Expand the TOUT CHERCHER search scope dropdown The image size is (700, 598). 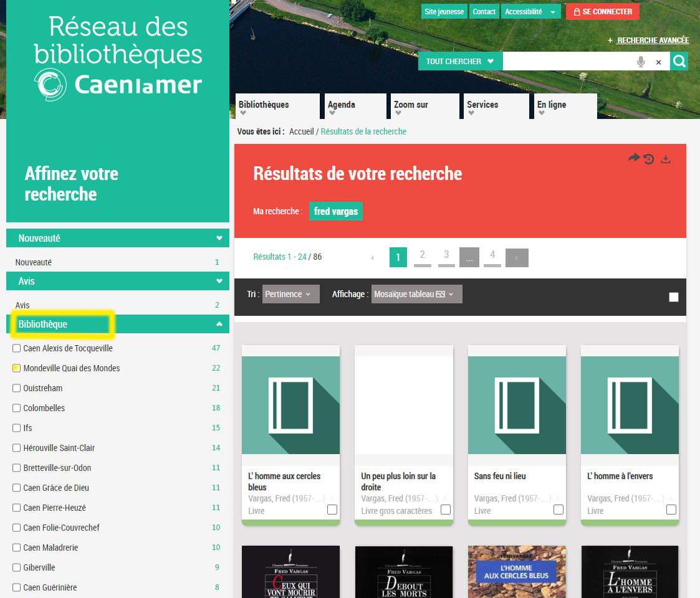click(460, 61)
